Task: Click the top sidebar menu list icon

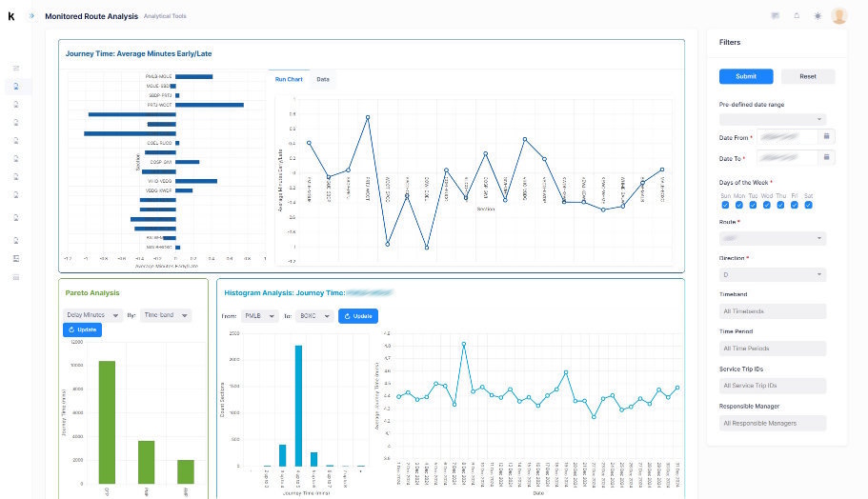Action: tap(16, 68)
